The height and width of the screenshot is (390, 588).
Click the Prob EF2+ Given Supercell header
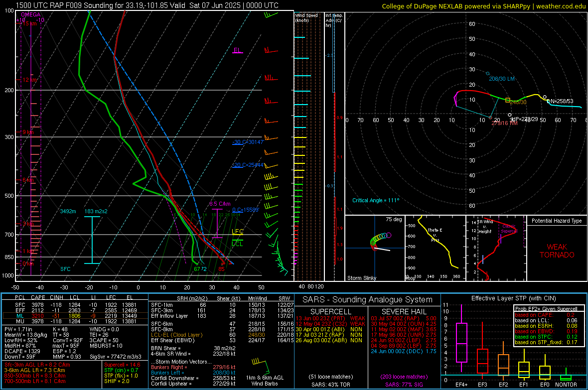(x=546, y=309)
